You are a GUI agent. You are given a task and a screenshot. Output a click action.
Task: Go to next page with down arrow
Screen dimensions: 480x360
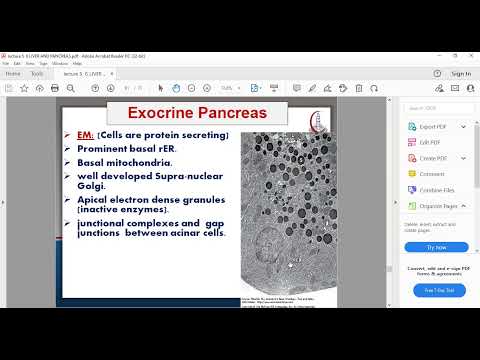pos(111,88)
